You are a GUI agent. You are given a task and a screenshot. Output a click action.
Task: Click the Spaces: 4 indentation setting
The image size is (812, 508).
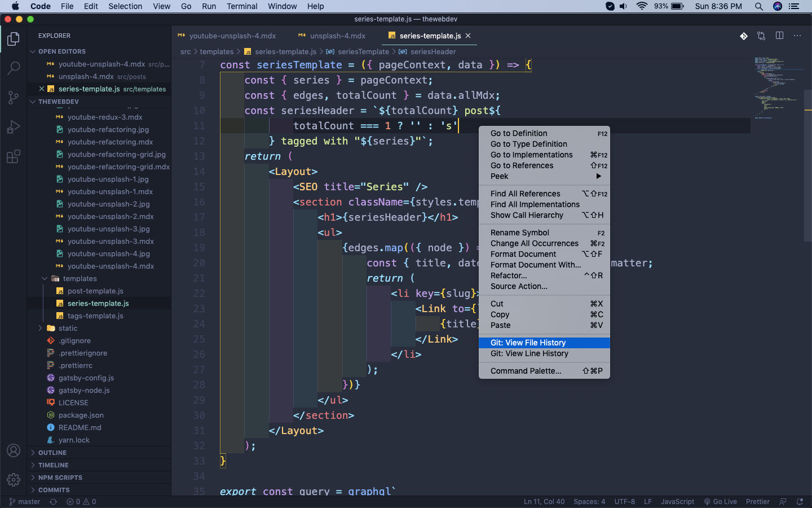coord(589,501)
